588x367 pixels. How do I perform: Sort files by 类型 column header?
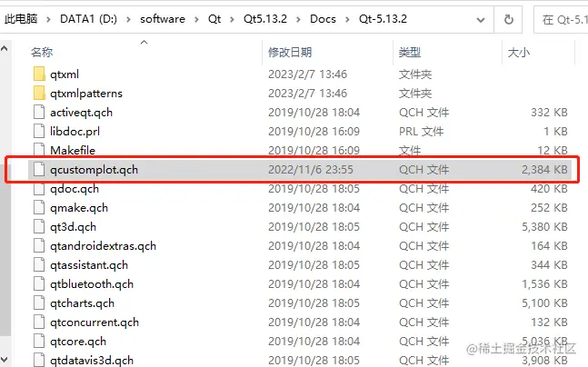[410, 52]
